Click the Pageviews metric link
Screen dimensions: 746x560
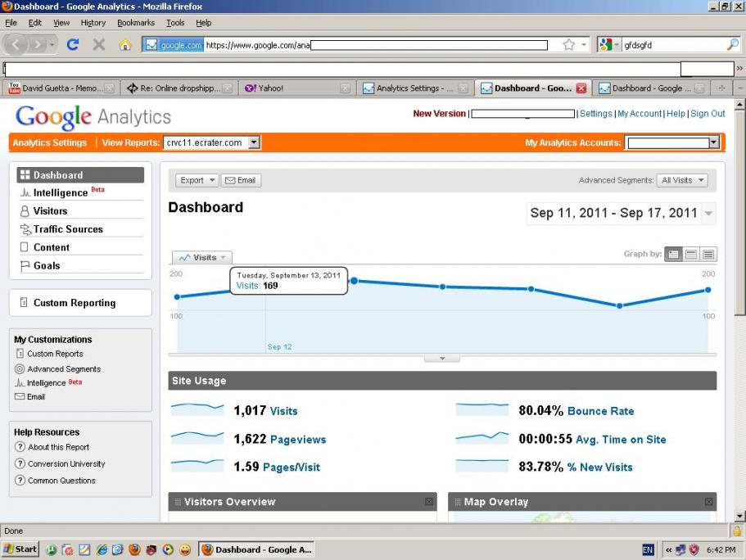298,439
